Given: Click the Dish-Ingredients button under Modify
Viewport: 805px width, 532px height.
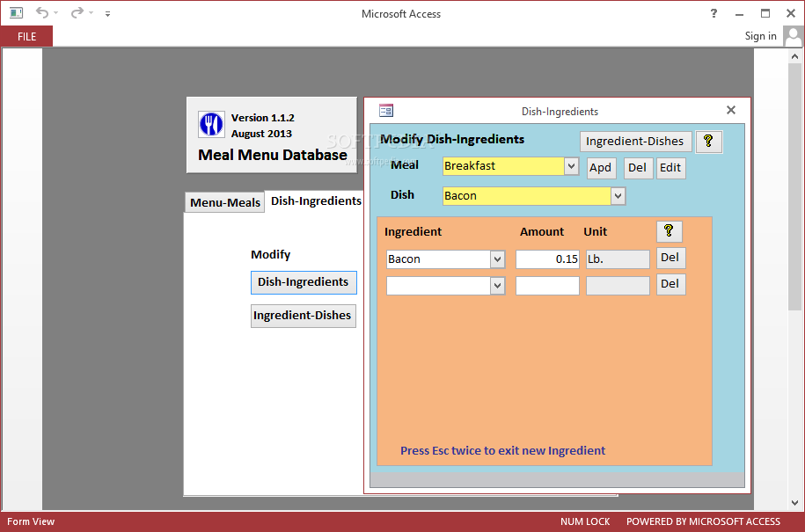Looking at the screenshot, I should [304, 282].
